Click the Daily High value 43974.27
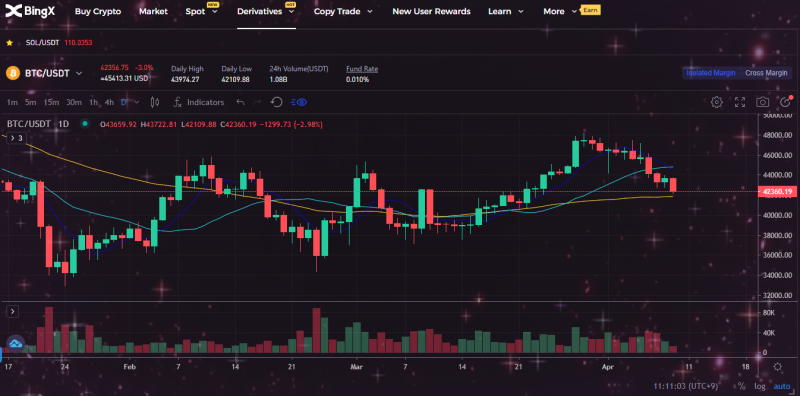This screenshot has height=396, width=800. [185, 80]
